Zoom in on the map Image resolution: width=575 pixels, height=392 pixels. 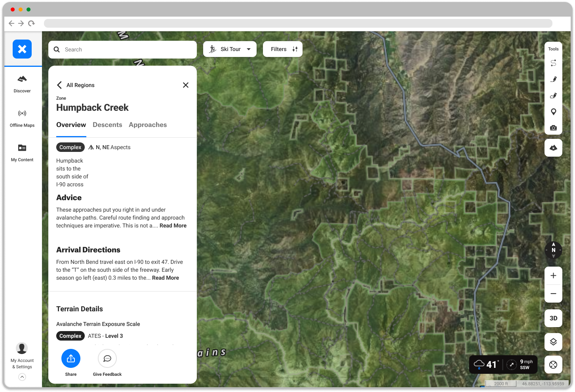(x=554, y=276)
